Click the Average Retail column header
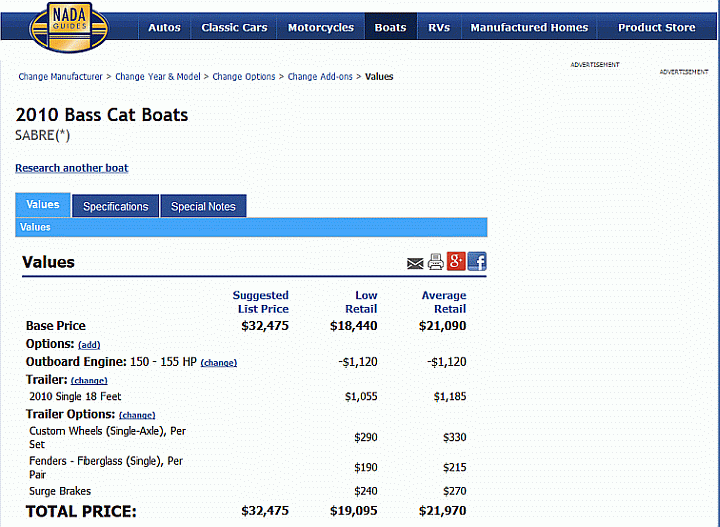Viewport: 720px width, 527px height. pyautogui.click(x=444, y=302)
